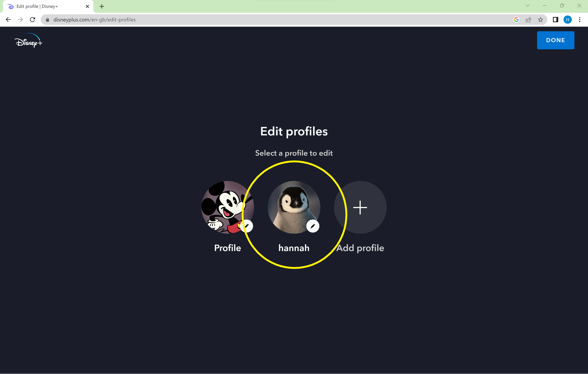This screenshot has width=588, height=374.
Task: Close the Edit profile tab
Action: click(x=87, y=6)
